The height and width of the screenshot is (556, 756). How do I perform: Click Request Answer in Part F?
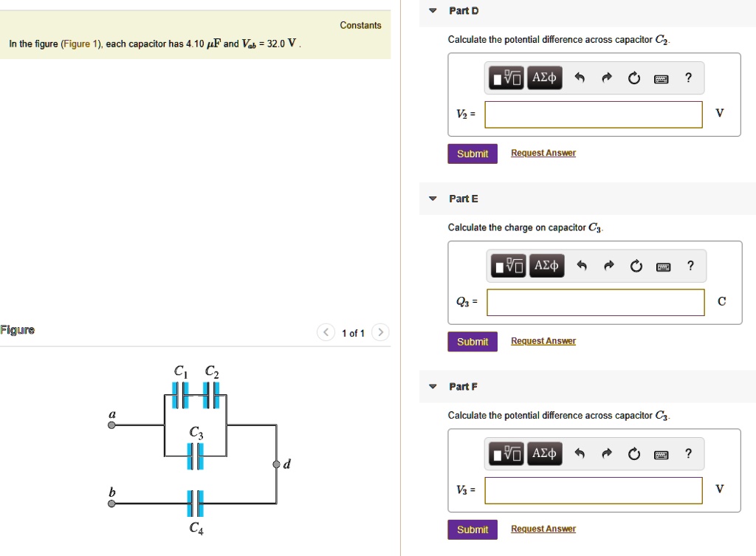[x=543, y=529]
